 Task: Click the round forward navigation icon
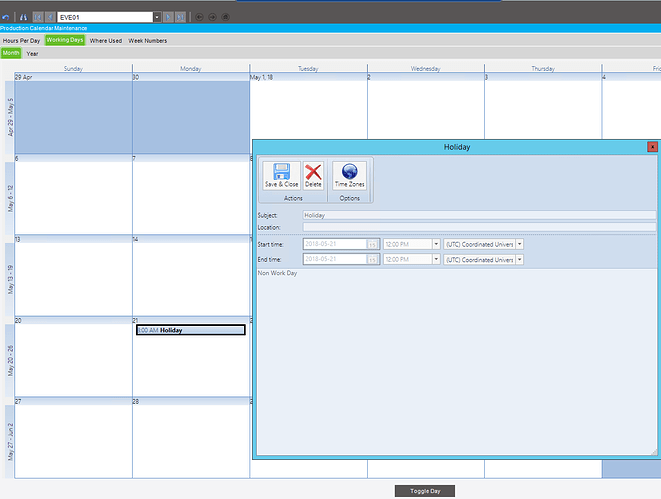[x=212, y=17]
